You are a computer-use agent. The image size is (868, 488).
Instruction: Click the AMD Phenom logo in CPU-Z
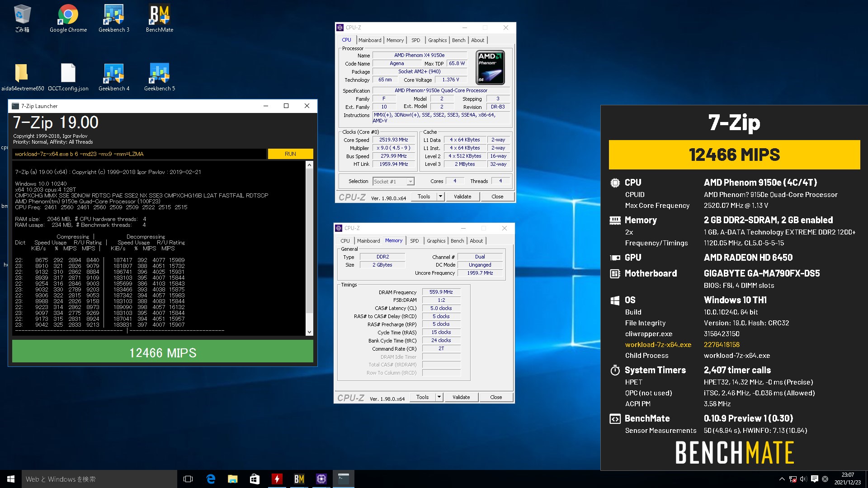coord(491,68)
